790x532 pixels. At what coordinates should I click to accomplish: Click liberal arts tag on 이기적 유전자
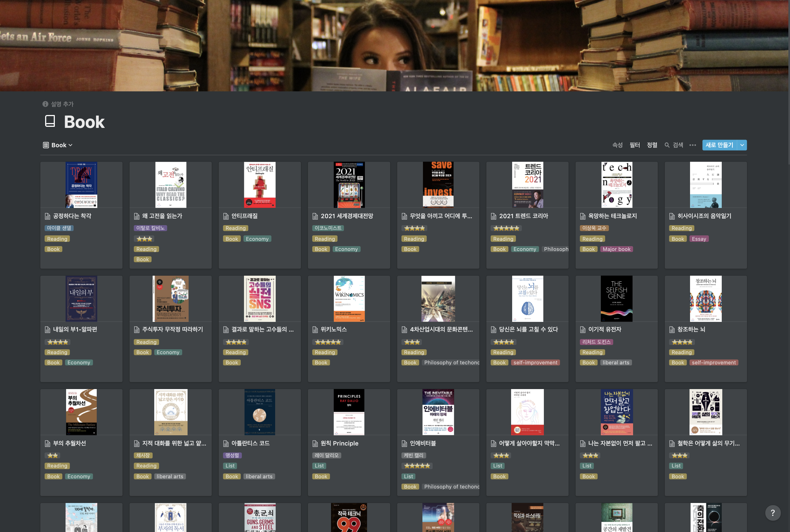[x=616, y=363]
